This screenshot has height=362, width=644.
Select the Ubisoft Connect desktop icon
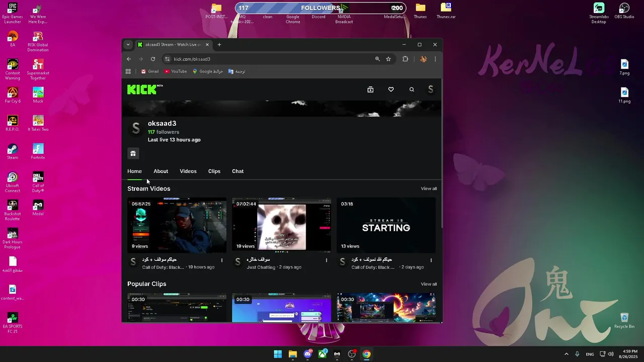[x=13, y=183]
